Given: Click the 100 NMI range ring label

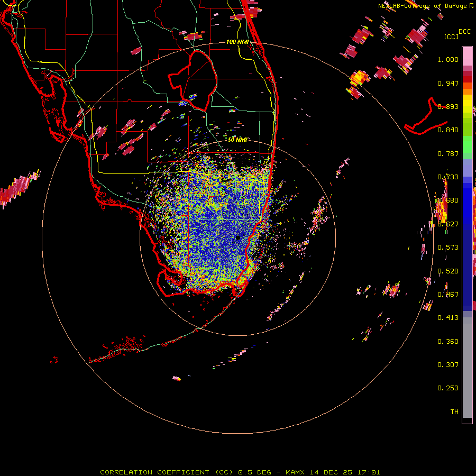Looking at the screenshot, I should click(x=237, y=42).
